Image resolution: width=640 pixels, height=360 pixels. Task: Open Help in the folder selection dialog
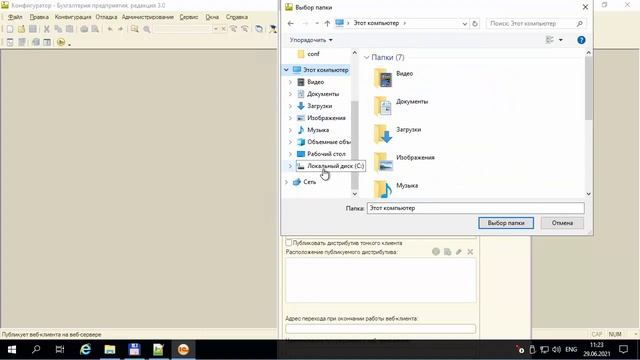click(581, 40)
